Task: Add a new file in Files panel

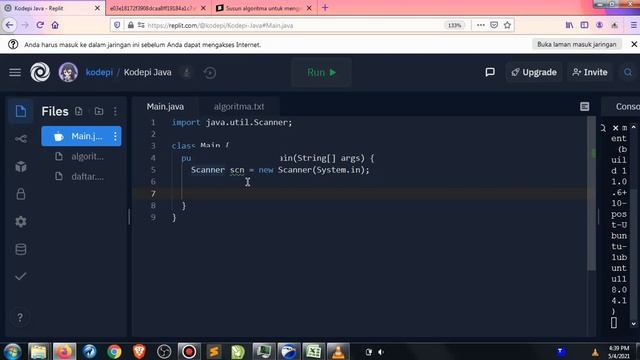Action: [79, 111]
